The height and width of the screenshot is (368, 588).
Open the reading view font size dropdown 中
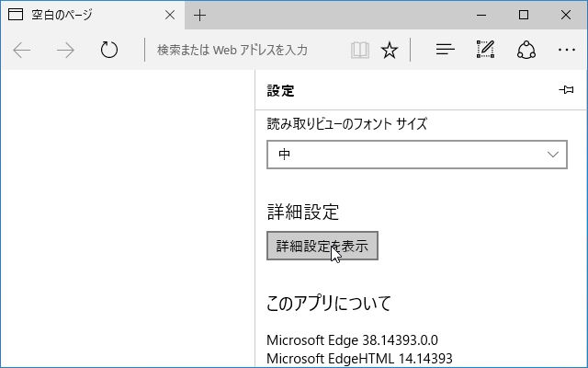[416, 155]
